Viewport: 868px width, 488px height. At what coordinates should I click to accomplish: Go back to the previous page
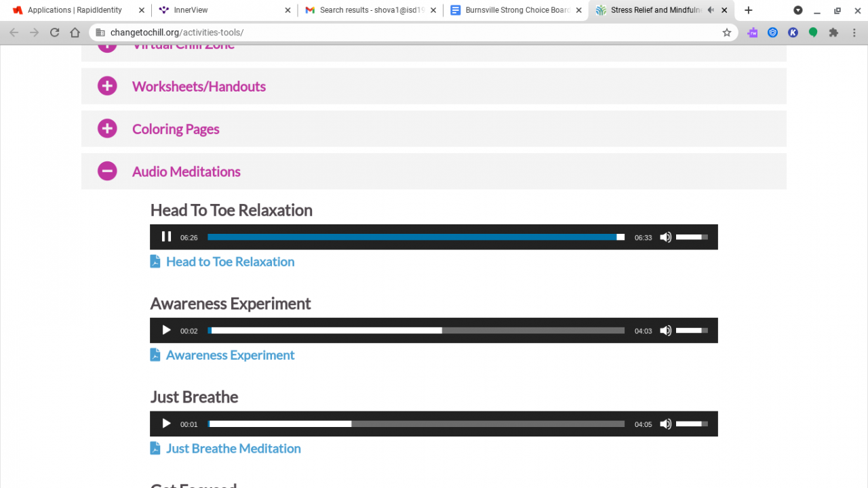14,33
